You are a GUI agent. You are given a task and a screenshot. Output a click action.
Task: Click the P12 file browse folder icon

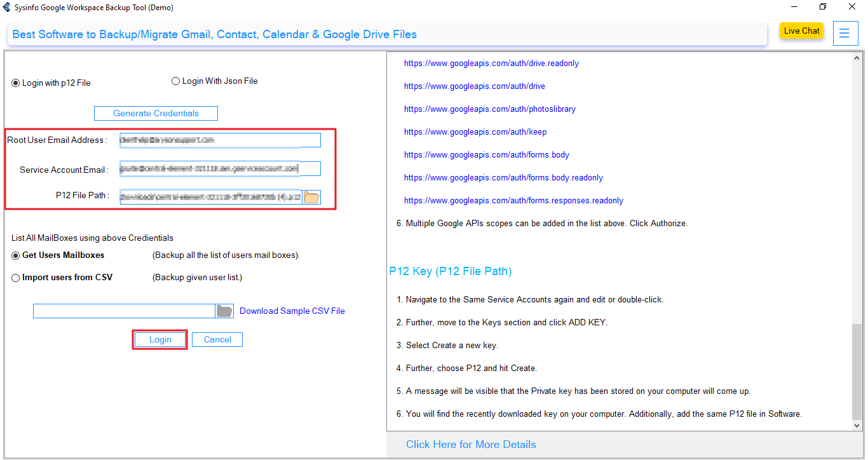pos(311,197)
